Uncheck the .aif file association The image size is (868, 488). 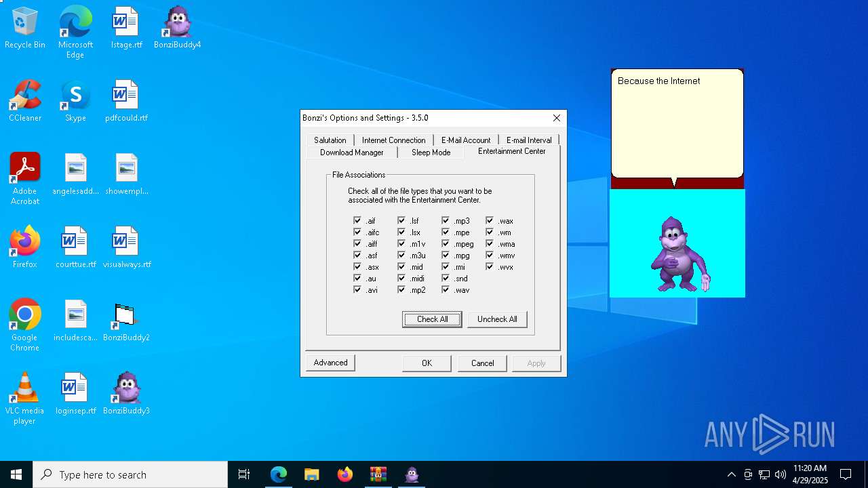point(357,220)
